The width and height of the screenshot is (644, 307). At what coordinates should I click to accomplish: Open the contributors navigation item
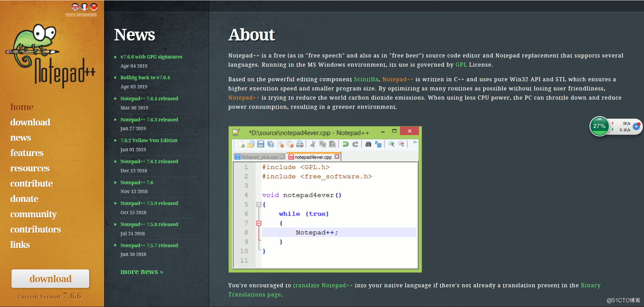pyautogui.click(x=36, y=229)
